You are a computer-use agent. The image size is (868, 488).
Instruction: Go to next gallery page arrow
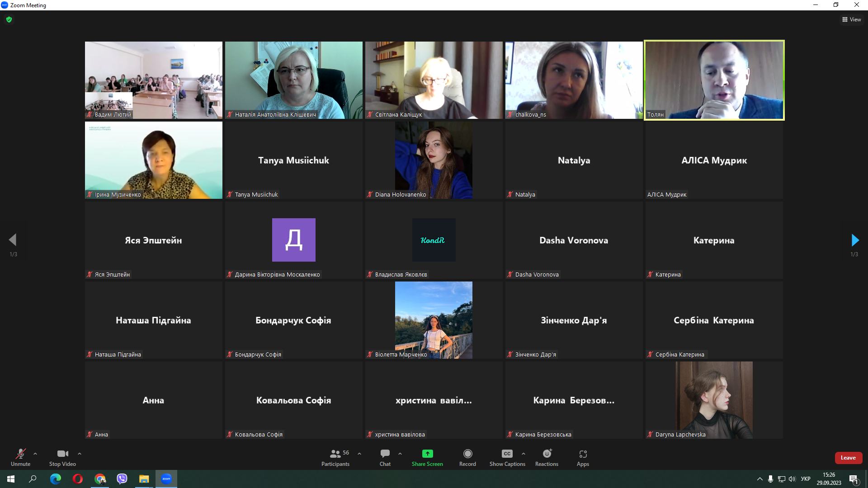[854, 240]
